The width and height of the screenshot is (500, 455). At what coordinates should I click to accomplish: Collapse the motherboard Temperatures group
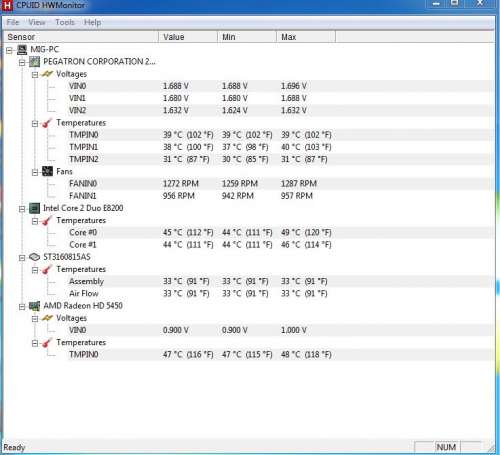click(x=35, y=124)
